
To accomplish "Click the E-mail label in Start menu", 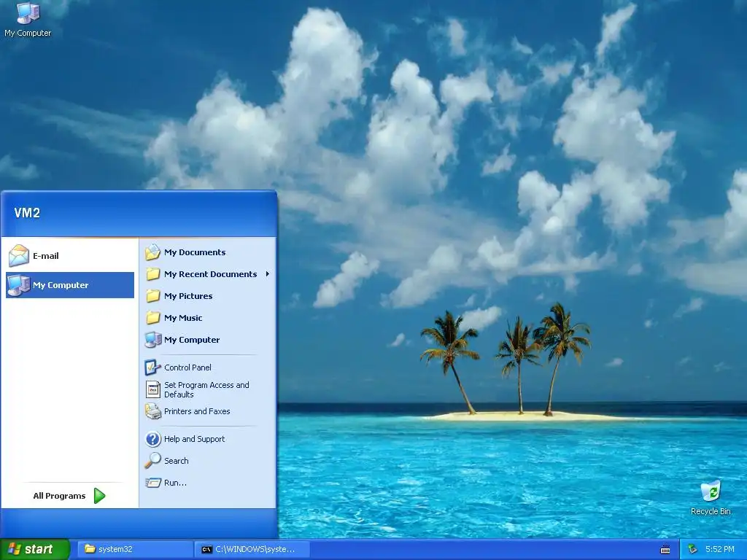I will 46,256.
